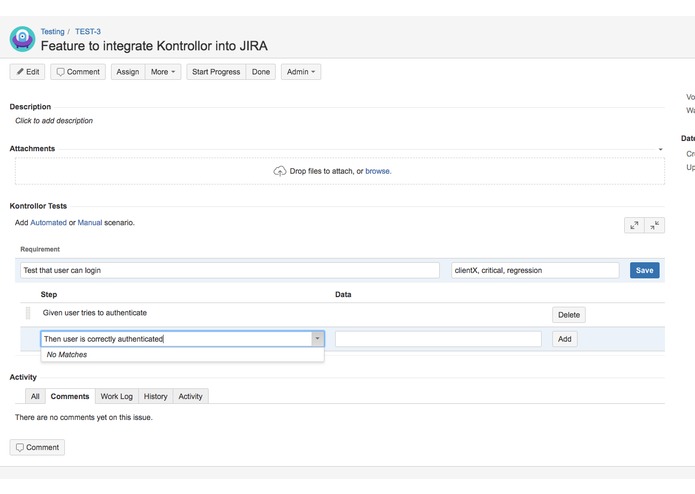695x494 pixels.
Task: Click the expand all scenarios icon
Action: 634,226
